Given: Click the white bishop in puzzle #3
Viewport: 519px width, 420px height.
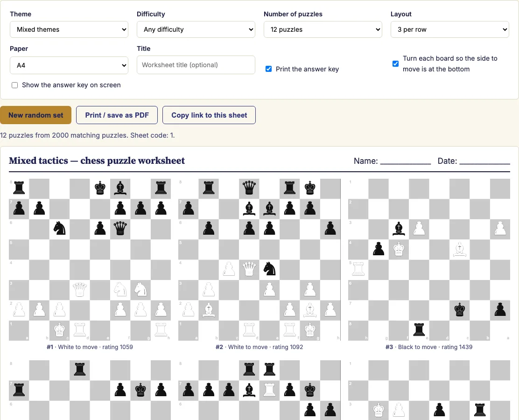Looking at the screenshot, I should click(x=459, y=249).
